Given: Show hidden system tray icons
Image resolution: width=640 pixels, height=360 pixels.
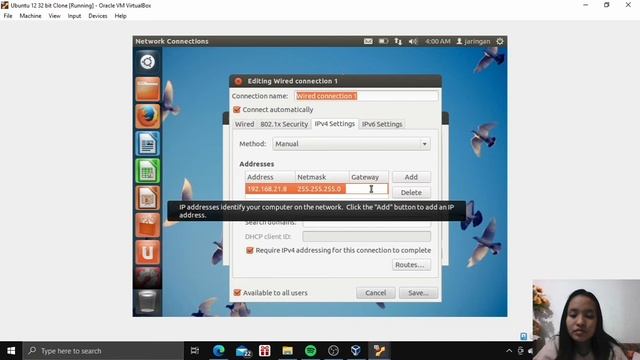Looking at the screenshot, I should 509,351.
